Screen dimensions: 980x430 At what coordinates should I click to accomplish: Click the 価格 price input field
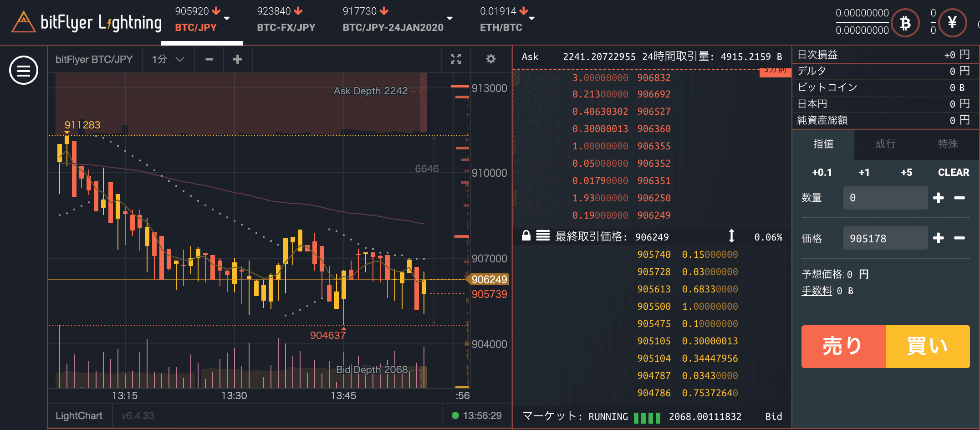tap(885, 238)
